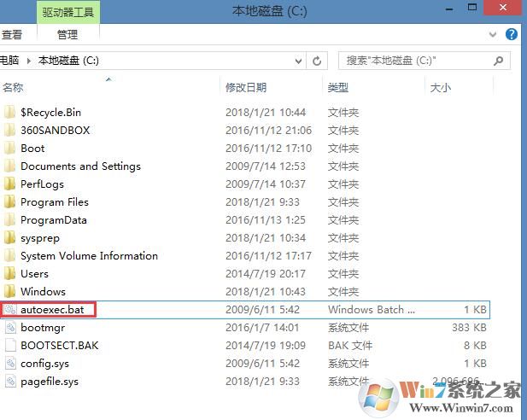Click the BOOTSECT.BAK file icon

point(10,346)
